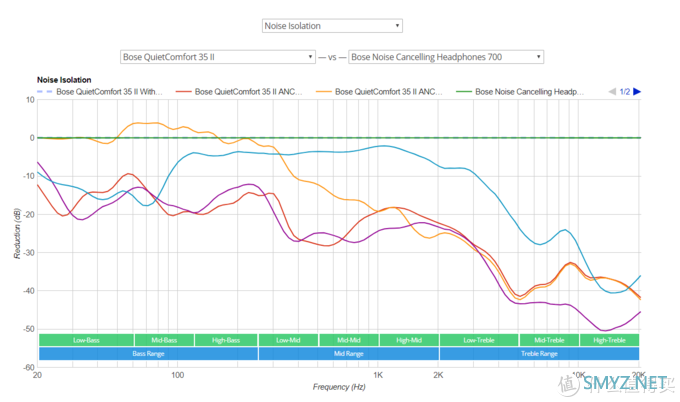The image size is (680, 402).
Task: Click the -30 reduction axis tick label
Action: tap(29, 252)
